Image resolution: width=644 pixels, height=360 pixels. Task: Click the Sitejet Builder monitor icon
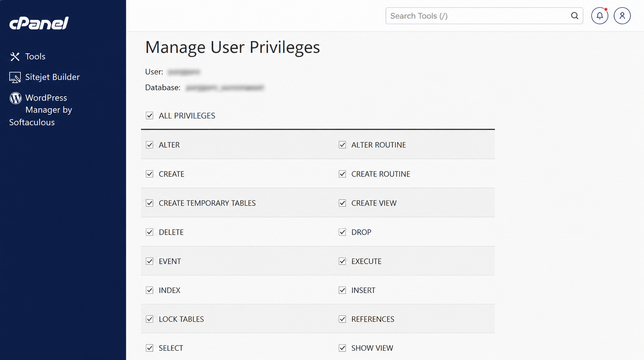(15, 77)
